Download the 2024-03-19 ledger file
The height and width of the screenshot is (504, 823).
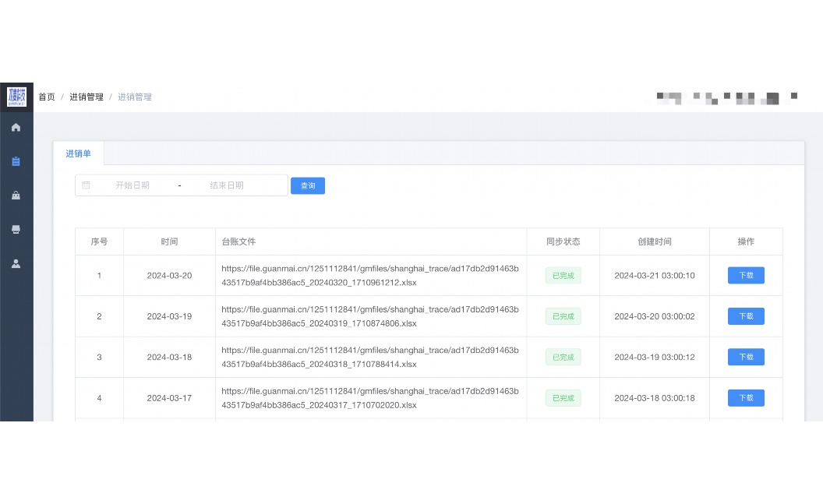coord(746,316)
